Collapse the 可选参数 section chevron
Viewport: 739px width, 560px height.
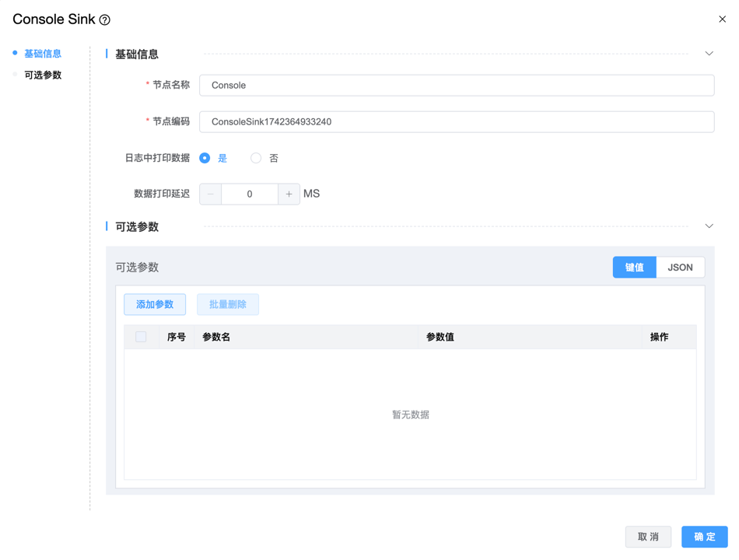coord(709,226)
